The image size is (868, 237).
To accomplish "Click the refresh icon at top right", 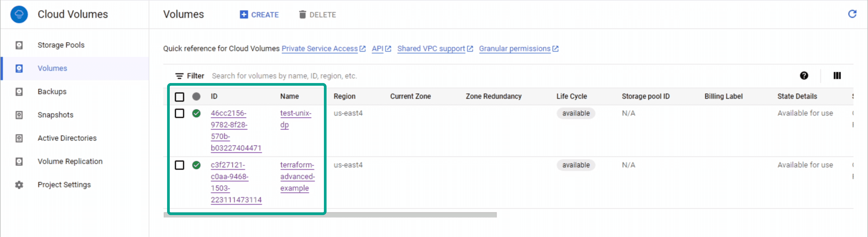I will click(x=852, y=14).
